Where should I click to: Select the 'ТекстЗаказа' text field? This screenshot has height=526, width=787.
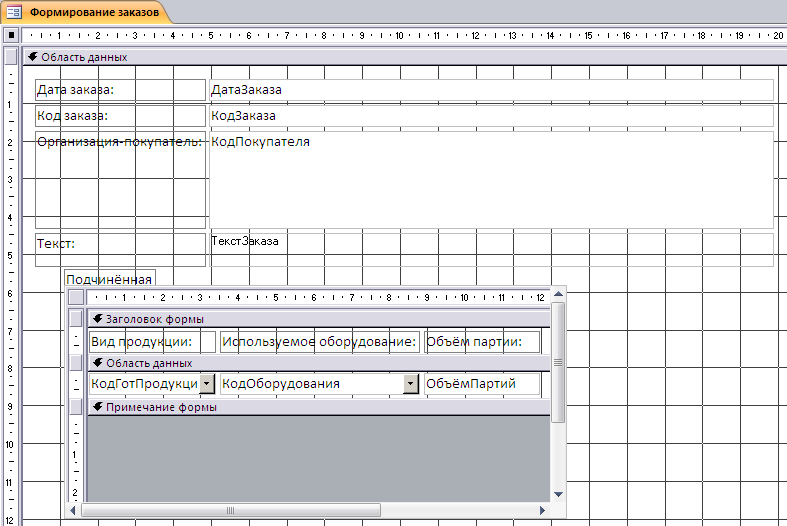point(491,249)
